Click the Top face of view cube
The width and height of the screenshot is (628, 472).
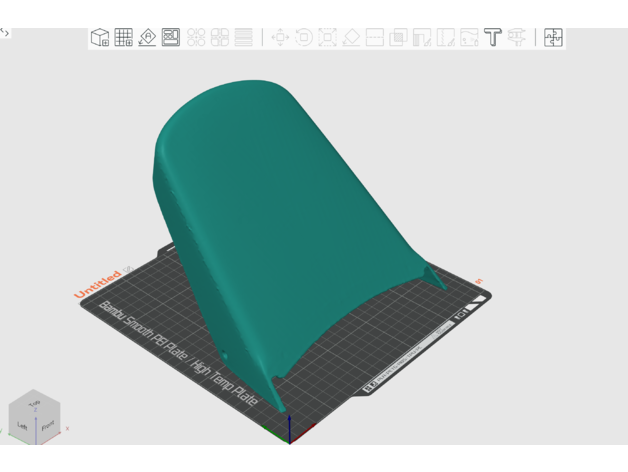point(35,404)
